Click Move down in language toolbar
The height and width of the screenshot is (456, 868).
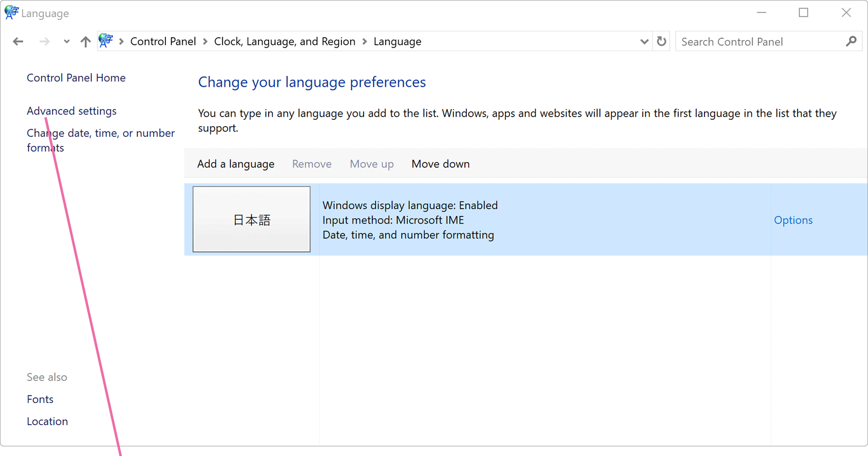(x=441, y=164)
